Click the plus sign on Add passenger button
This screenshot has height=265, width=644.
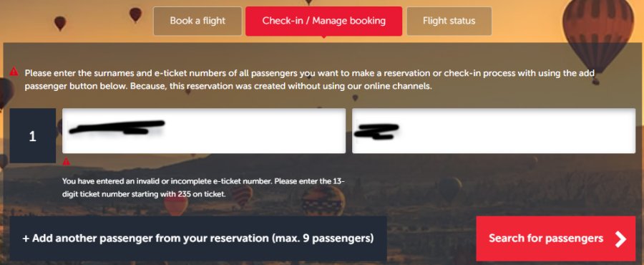point(26,238)
